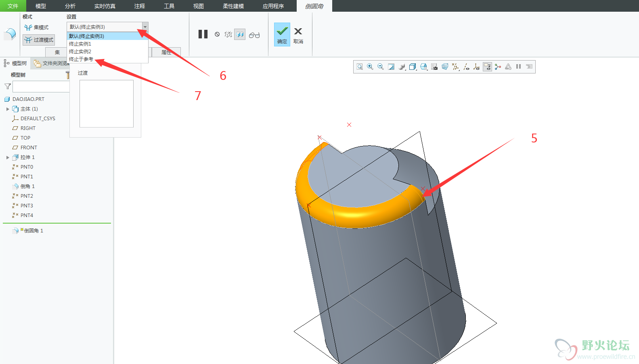Viewport: 639px width, 364px height.
Task: Click the Repaint icon
Action: pos(391,67)
